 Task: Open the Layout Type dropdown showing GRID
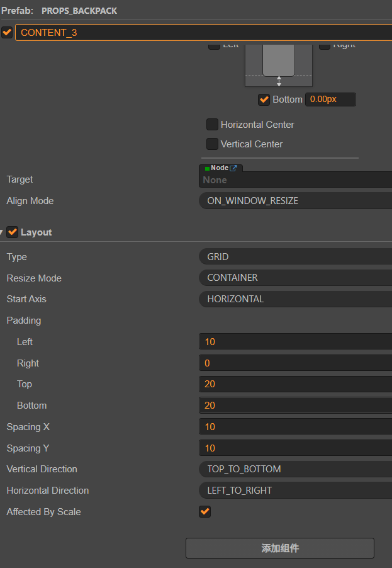coord(296,257)
